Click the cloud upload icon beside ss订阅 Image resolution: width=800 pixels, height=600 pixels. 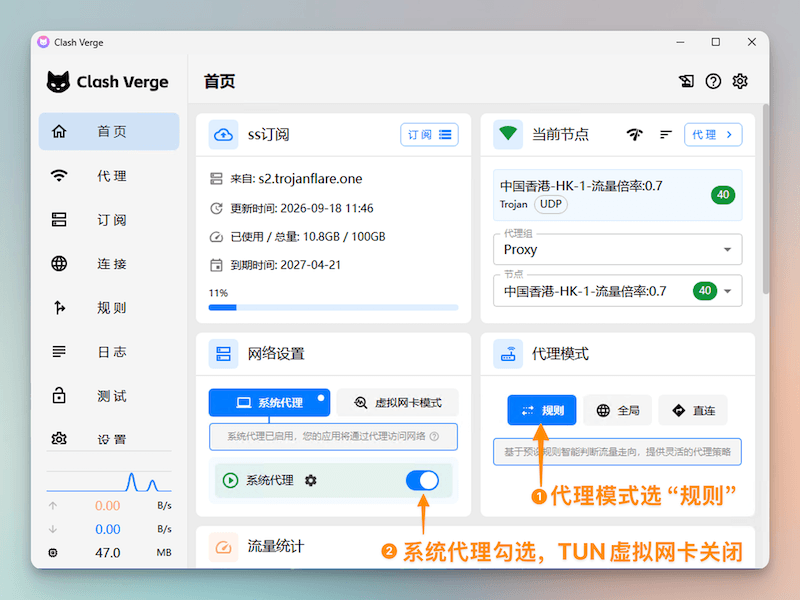pyautogui.click(x=223, y=135)
